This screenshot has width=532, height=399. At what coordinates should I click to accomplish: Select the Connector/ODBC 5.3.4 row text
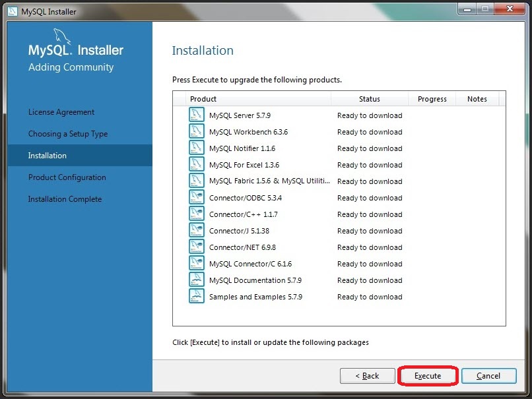(x=246, y=198)
